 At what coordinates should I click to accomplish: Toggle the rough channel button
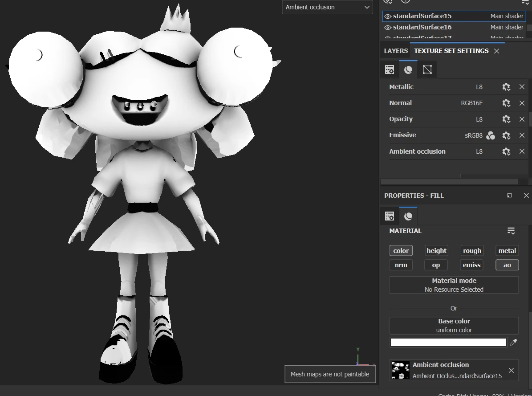[472, 251]
